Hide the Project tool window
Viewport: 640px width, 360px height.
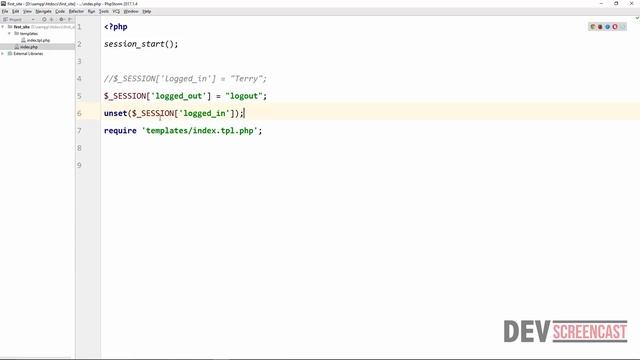point(70,19)
